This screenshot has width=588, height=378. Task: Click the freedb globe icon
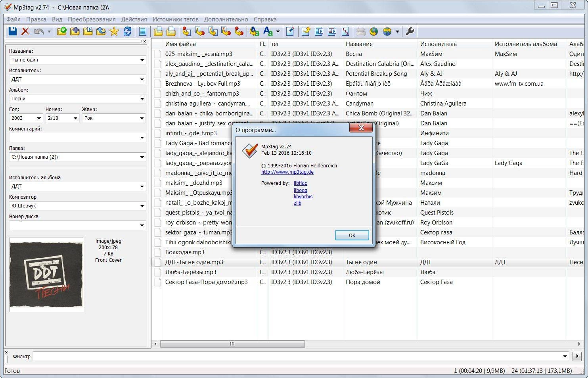(x=373, y=31)
